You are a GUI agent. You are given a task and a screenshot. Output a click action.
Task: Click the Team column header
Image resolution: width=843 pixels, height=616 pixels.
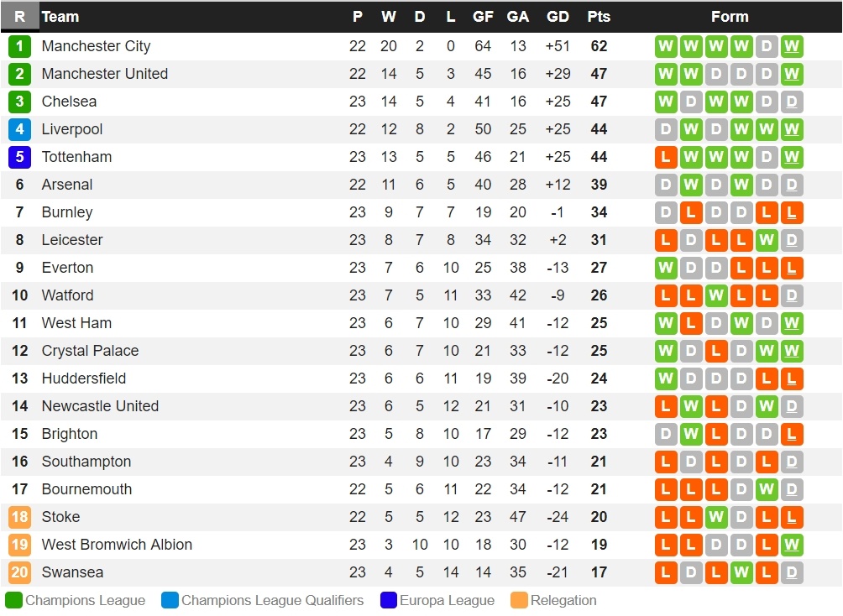pyautogui.click(x=60, y=17)
